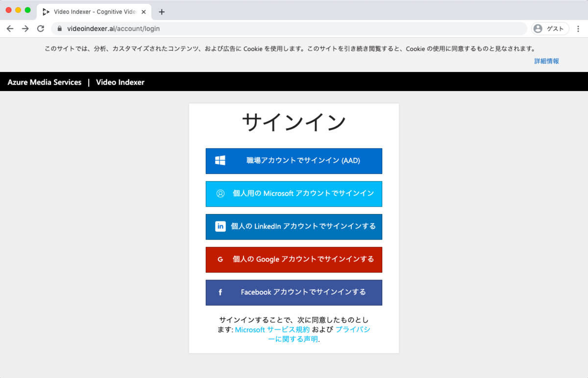Click the padlock site info icon
Viewport: 588px width, 378px height.
coord(60,28)
